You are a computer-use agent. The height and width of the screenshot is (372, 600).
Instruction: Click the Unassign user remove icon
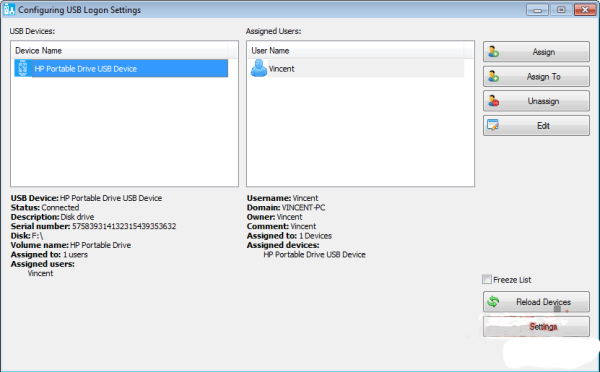pos(493,101)
